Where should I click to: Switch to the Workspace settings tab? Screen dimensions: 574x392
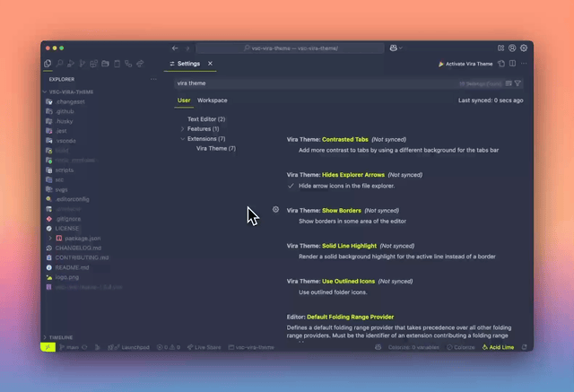[x=213, y=100]
